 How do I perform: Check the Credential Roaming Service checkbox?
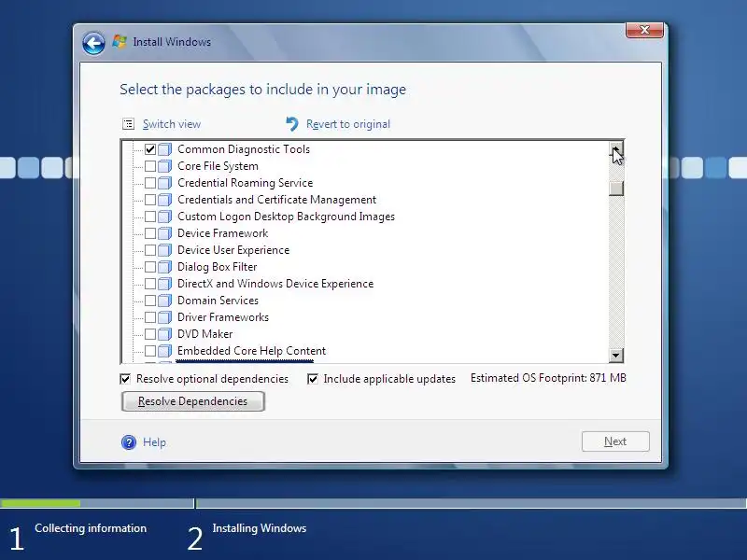150,183
